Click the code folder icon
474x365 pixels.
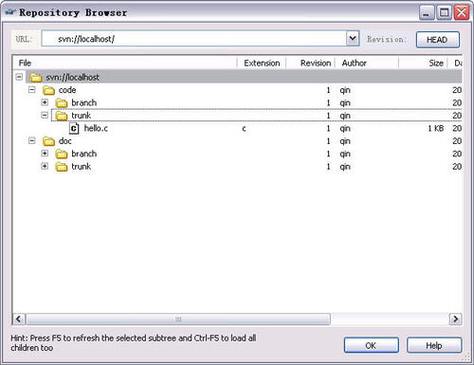point(49,90)
